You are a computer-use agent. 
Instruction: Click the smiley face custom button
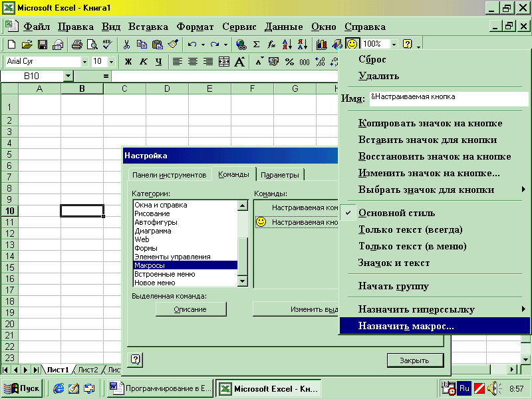(x=352, y=44)
